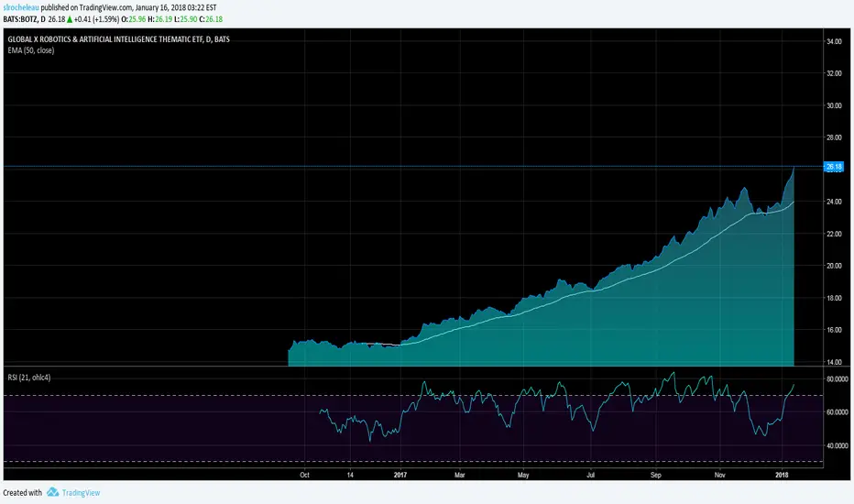Screen dimensions: 854x504
Task: Click the 2017 time axis label
Action: click(400, 475)
